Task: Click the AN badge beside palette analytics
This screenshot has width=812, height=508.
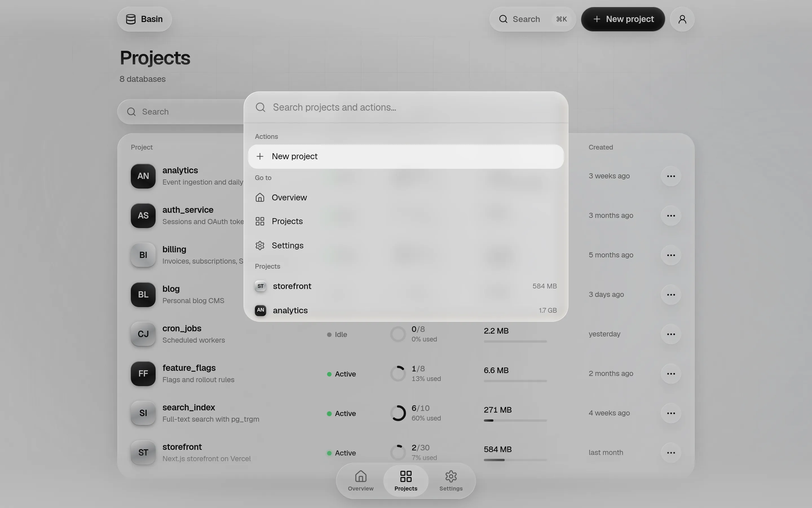Action: click(261, 310)
